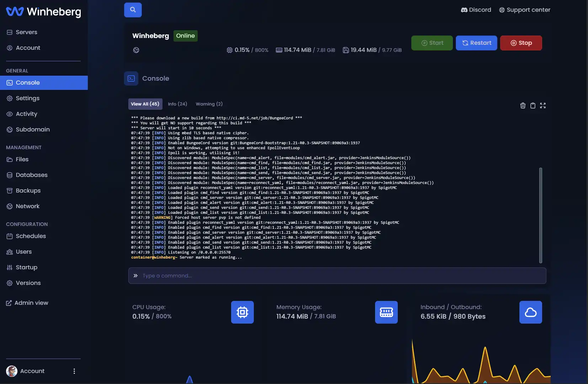
Task: Click the Online status badge
Action: 185,36
